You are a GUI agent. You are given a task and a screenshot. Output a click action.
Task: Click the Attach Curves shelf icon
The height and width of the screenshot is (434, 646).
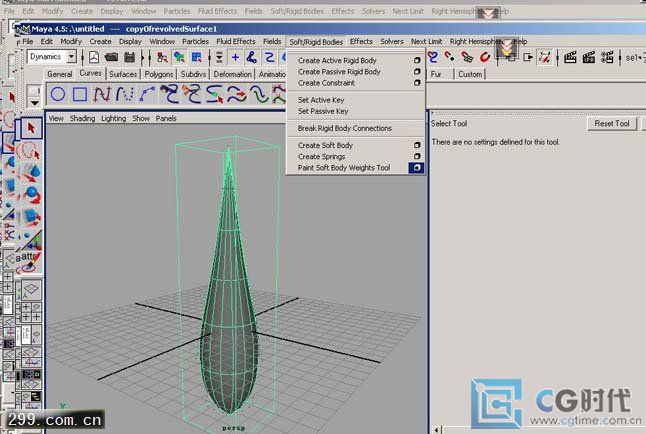(169, 94)
